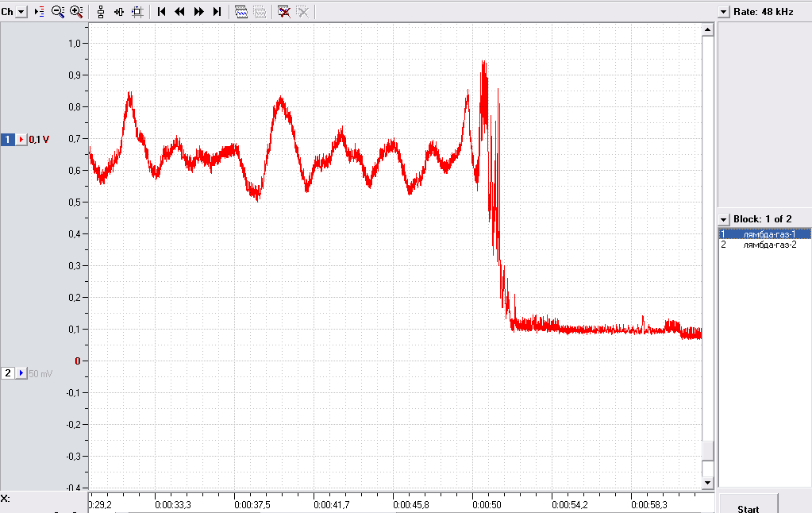Click the vertical alignment toolbar icon
812x513 pixels.
click(x=101, y=11)
